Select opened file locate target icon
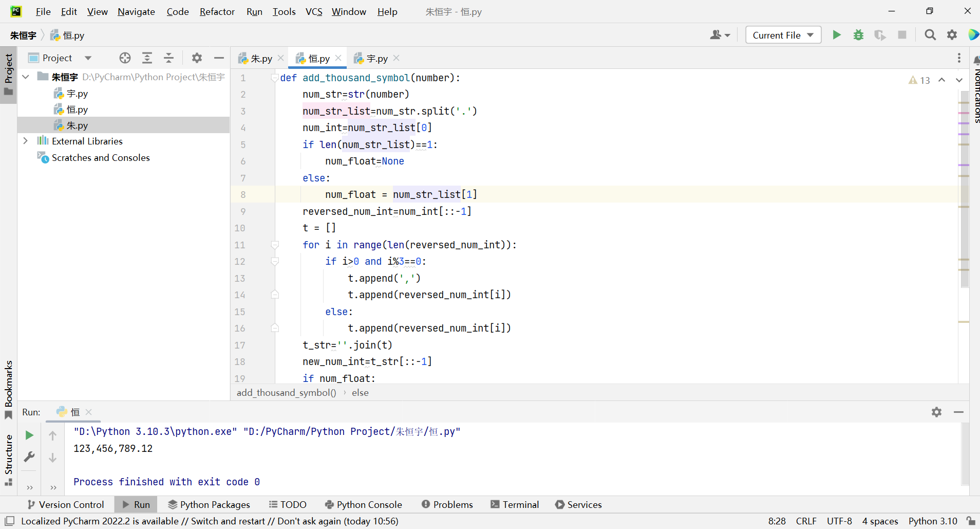 (125, 58)
